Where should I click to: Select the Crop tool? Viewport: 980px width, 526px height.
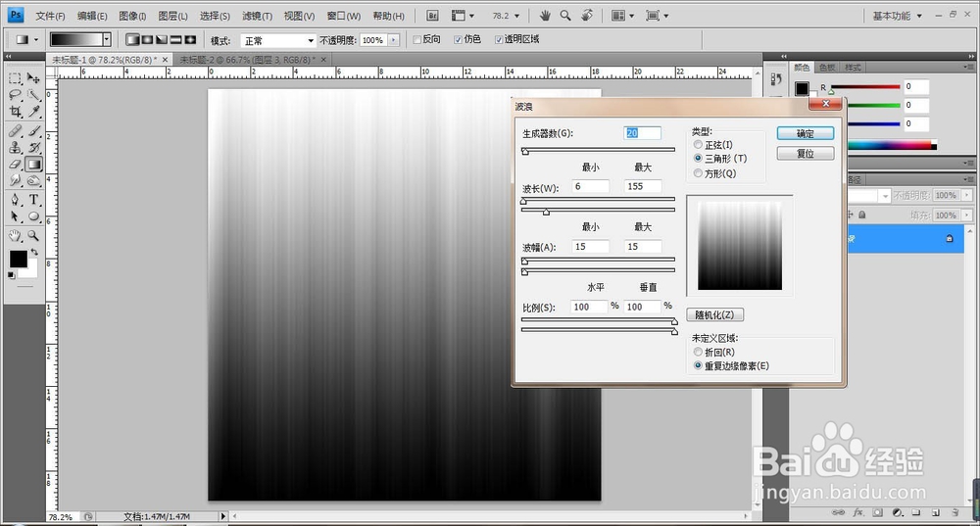pos(15,112)
